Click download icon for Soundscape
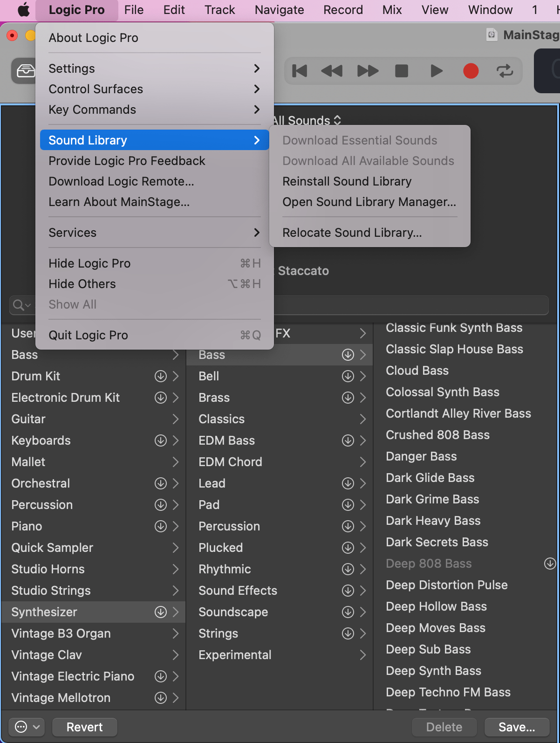The image size is (560, 743). click(348, 612)
